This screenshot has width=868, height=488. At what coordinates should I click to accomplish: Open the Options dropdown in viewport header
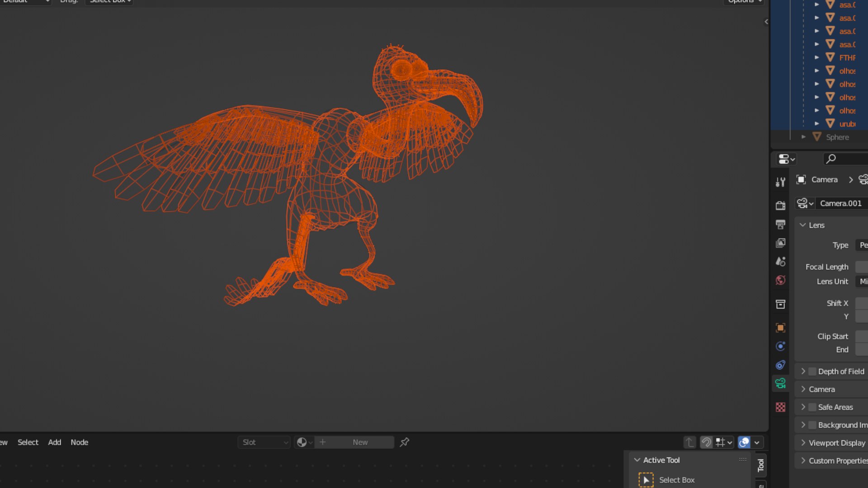744,1
